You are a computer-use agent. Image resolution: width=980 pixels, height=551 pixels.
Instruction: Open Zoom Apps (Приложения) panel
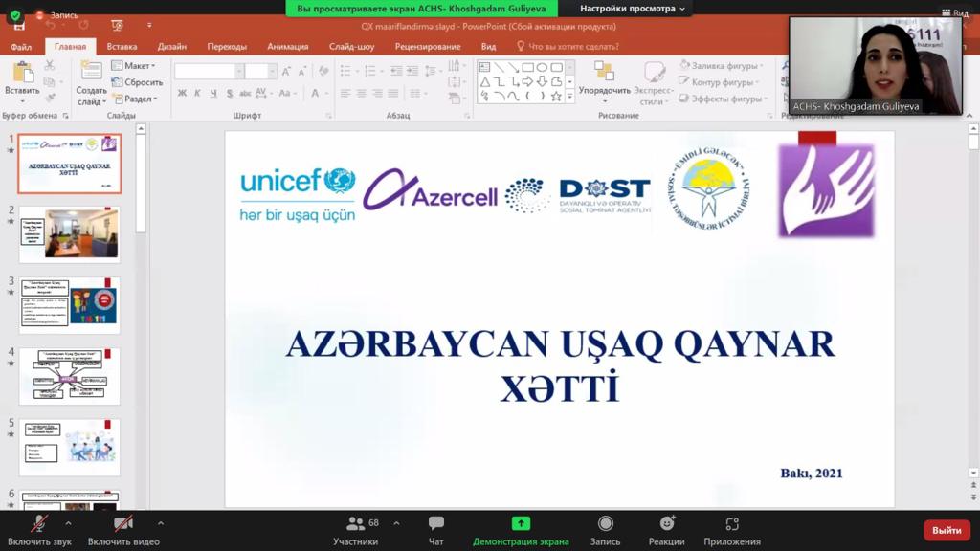pos(732,530)
